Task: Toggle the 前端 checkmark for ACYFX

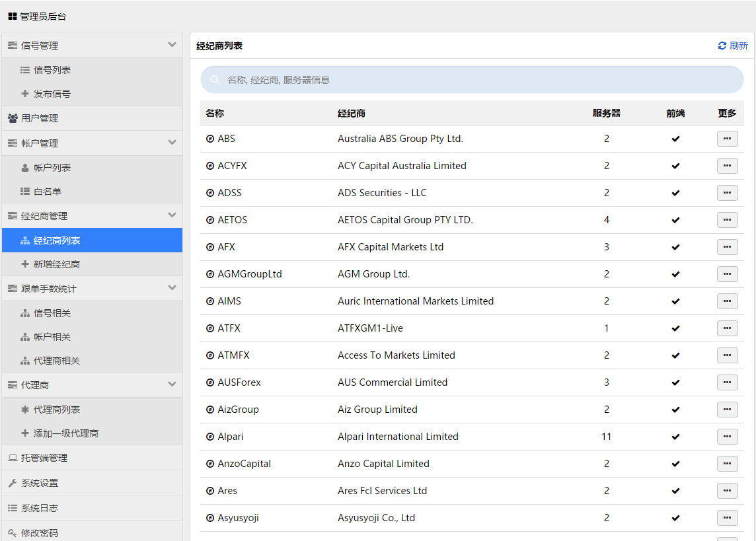Action: tap(675, 166)
